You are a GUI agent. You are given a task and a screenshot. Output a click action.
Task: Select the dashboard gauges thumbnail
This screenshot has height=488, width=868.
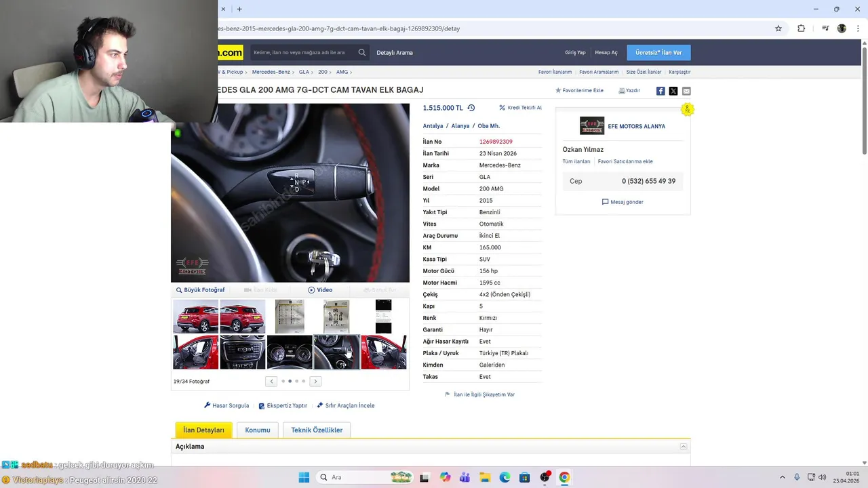(x=290, y=352)
